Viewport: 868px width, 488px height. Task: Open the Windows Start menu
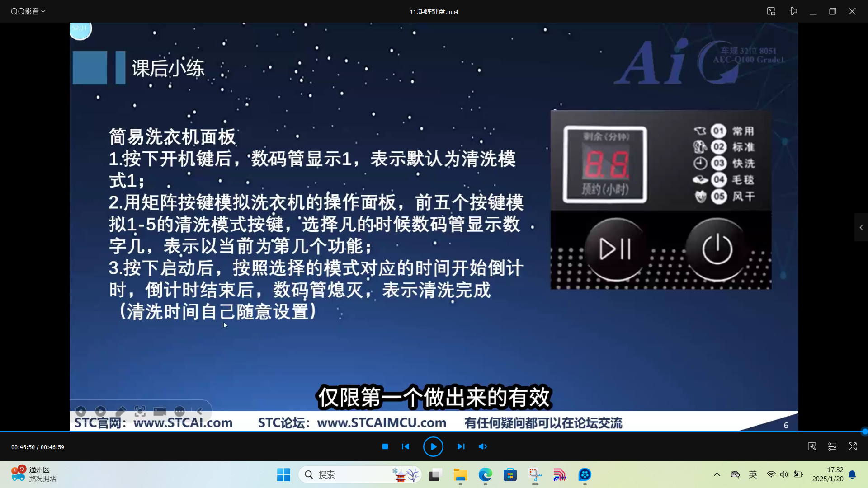tap(283, 474)
